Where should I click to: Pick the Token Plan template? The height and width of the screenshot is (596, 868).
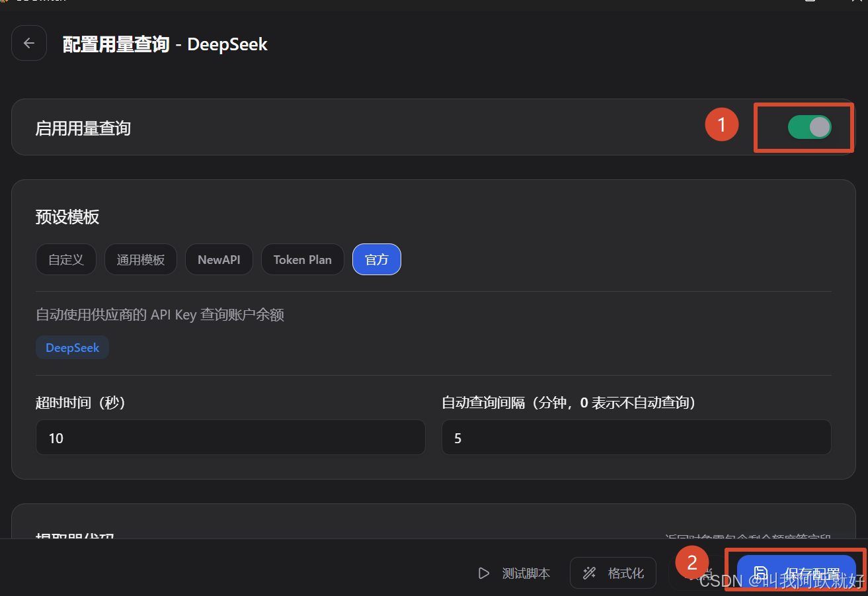303,259
